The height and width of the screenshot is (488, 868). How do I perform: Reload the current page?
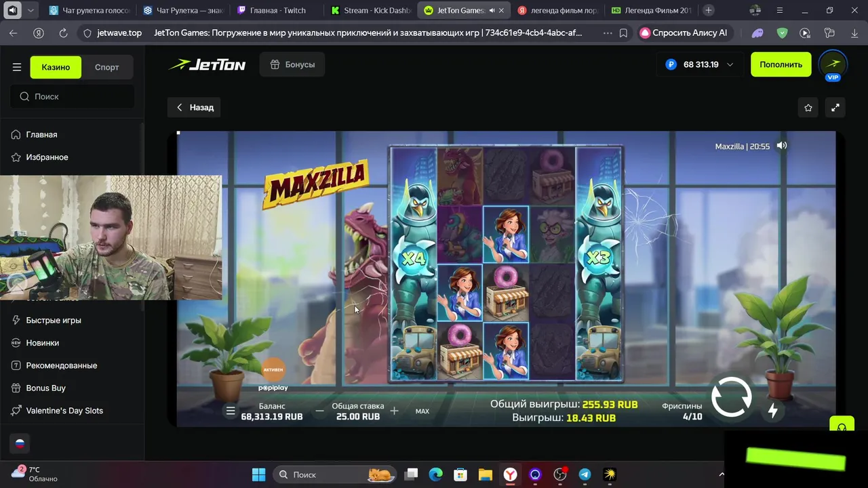click(63, 33)
